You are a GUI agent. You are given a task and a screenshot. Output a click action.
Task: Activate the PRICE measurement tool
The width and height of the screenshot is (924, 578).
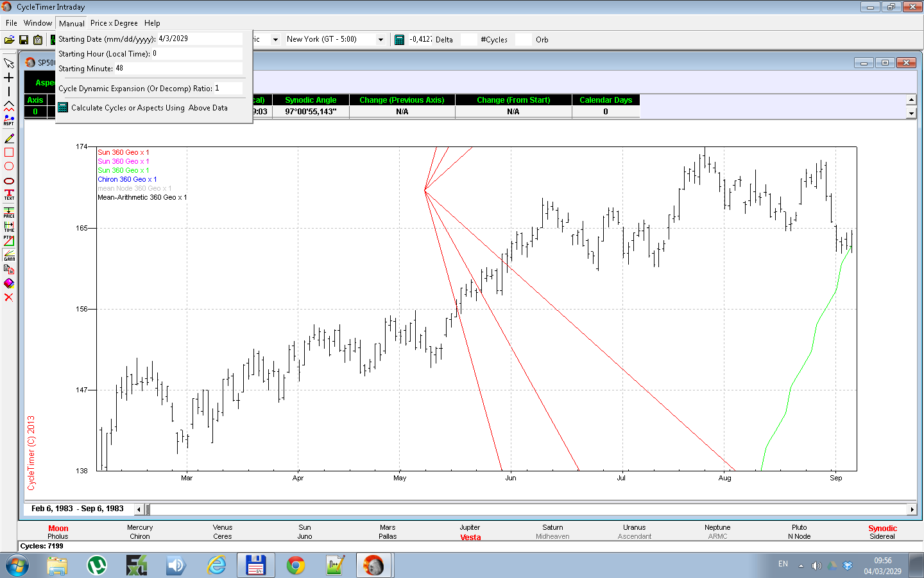coord(9,213)
